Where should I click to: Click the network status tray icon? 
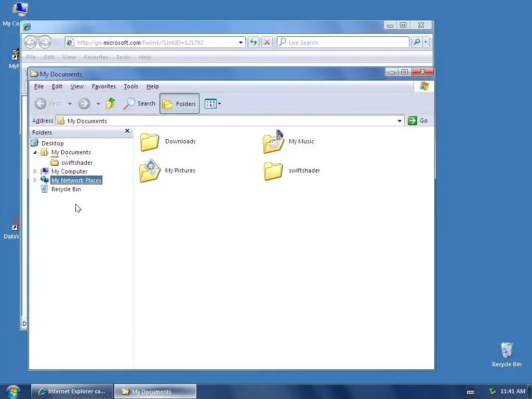coord(493,392)
